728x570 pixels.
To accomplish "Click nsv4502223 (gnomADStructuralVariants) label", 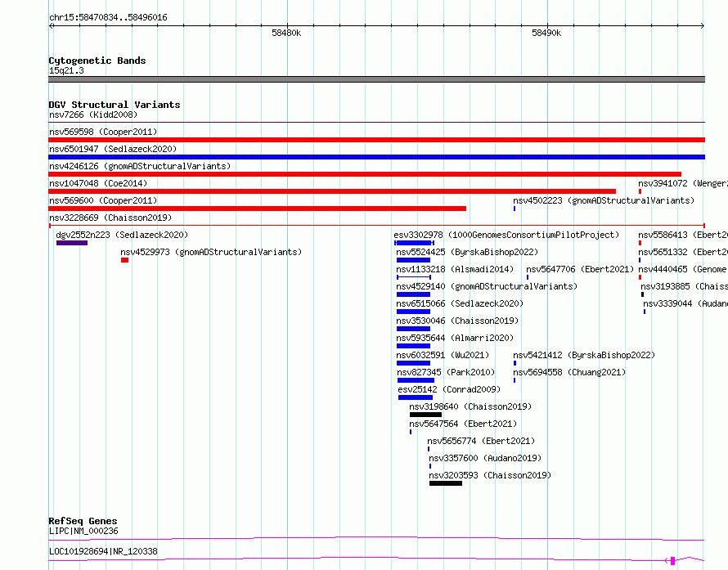I will pos(604,200).
